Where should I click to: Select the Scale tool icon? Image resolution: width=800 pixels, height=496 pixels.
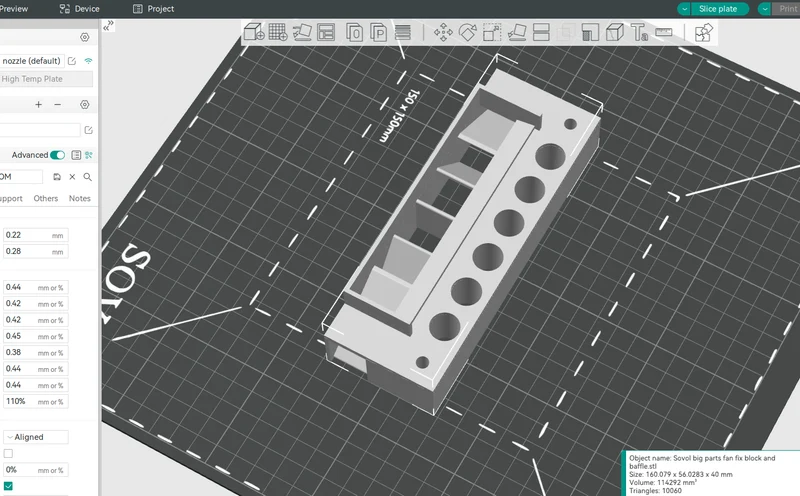492,33
